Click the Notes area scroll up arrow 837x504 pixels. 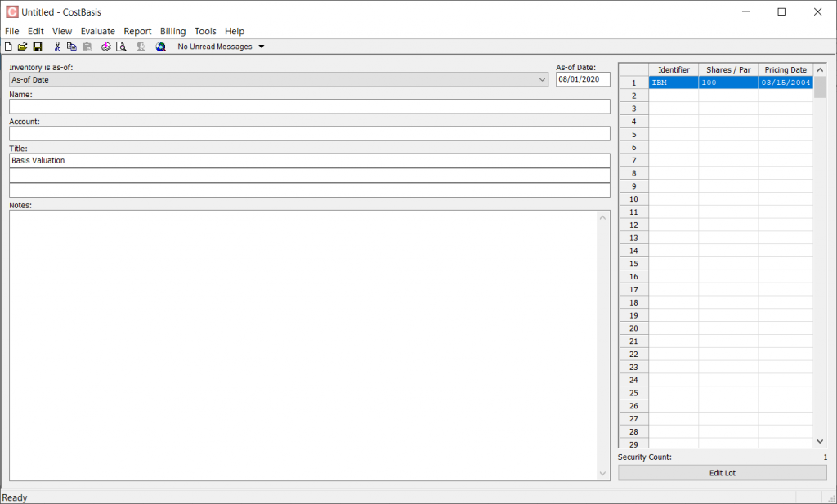click(x=602, y=217)
